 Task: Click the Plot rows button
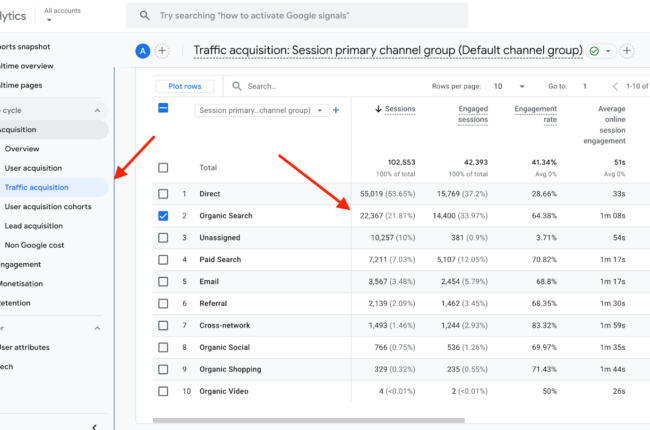point(185,86)
